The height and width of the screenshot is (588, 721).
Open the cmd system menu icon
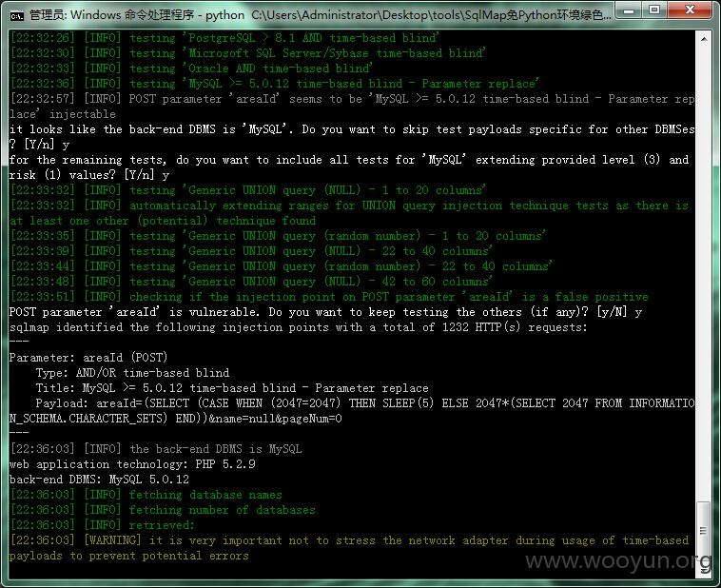16,16
